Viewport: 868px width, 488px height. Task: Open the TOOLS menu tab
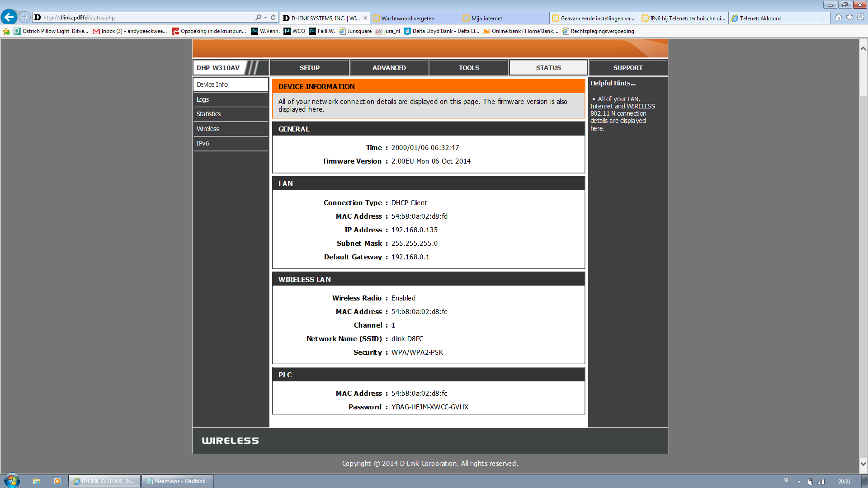pyautogui.click(x=469, y=68)
